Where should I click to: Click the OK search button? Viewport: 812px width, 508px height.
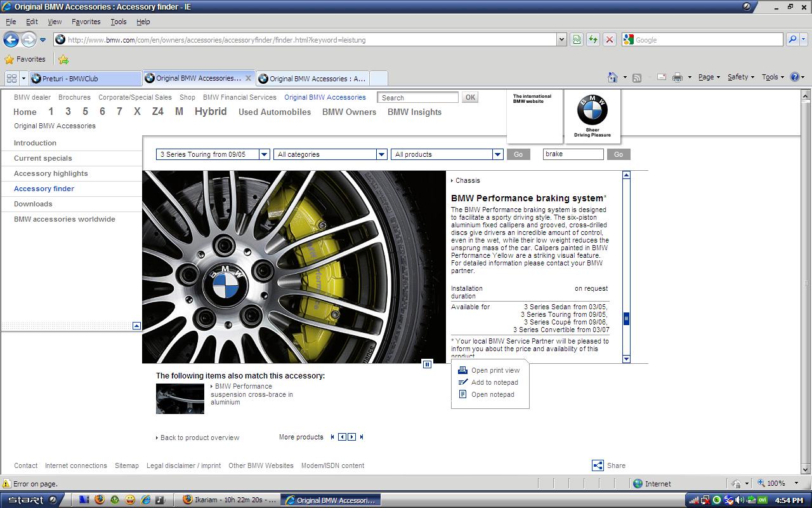[x=470, y=97]
